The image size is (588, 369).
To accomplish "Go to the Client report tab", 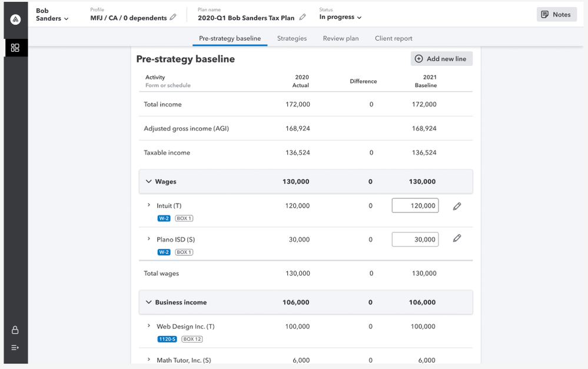I will pos(393,38).
